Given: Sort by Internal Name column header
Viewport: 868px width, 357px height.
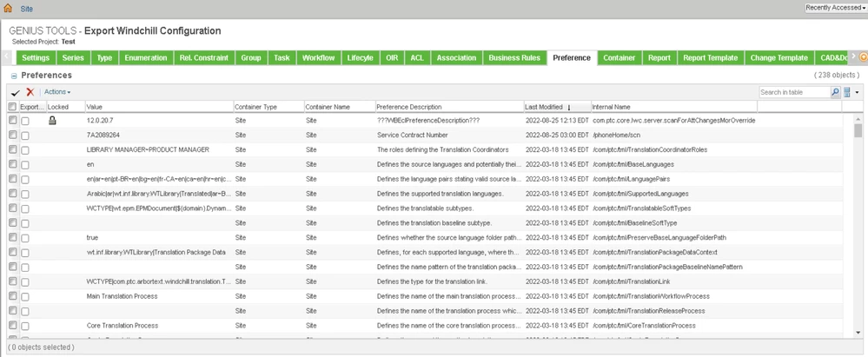Looking at the screenshot, I should pos(673,107).
